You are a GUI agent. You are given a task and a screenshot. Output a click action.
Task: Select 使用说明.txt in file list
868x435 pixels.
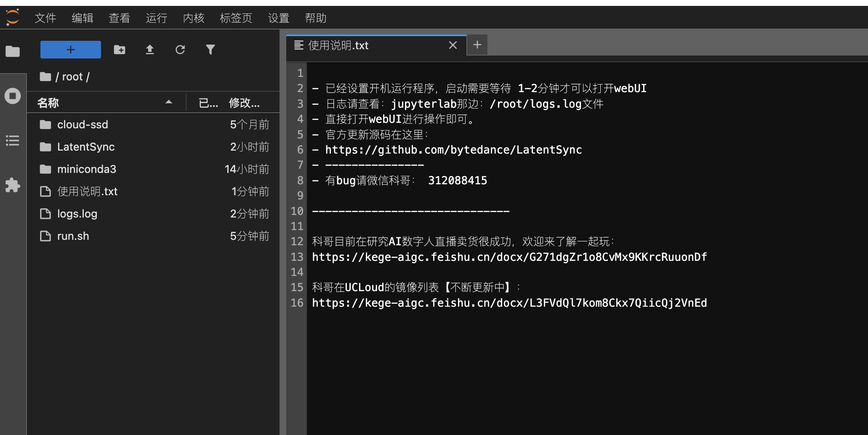point(153,191)
